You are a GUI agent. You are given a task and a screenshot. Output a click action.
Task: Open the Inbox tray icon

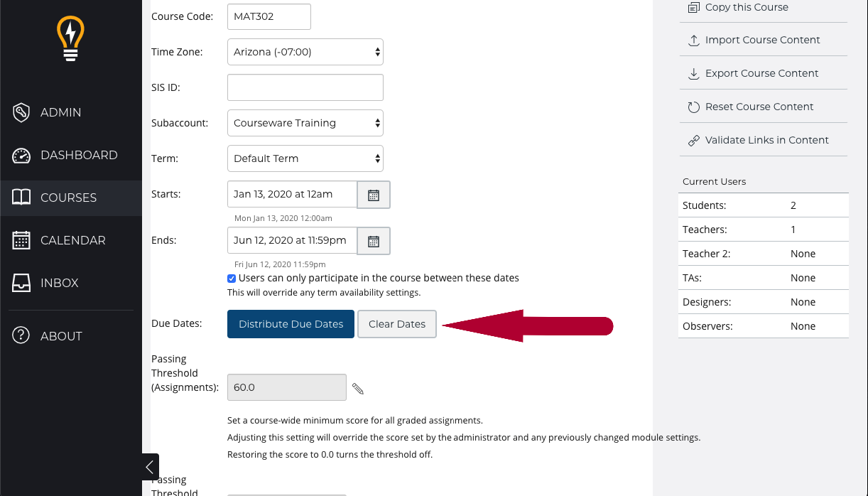(x=21, y=283)
